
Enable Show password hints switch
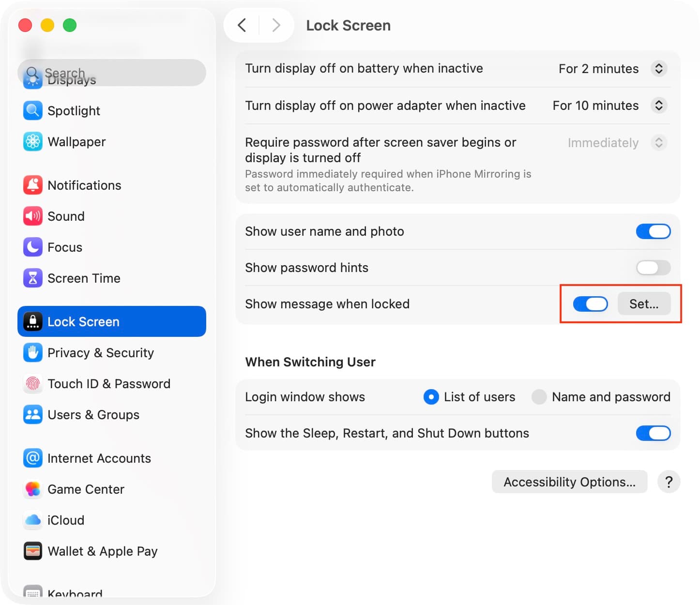[653, 268]
